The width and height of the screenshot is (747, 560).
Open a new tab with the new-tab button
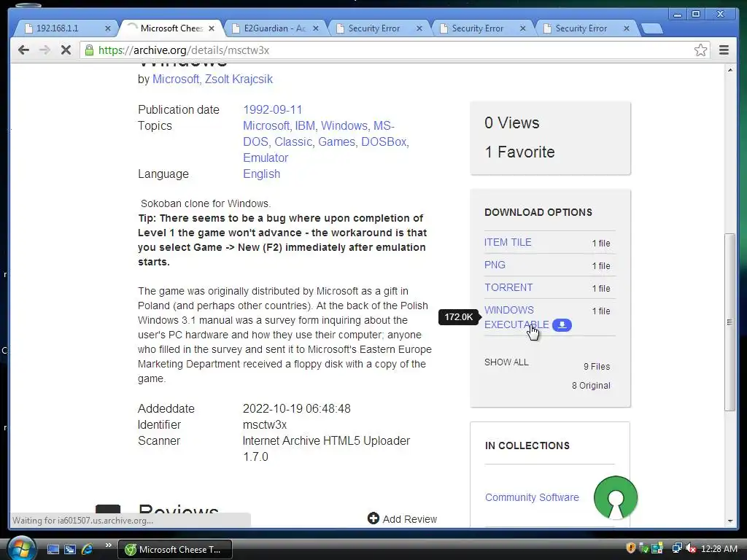[x=651, y=29]
